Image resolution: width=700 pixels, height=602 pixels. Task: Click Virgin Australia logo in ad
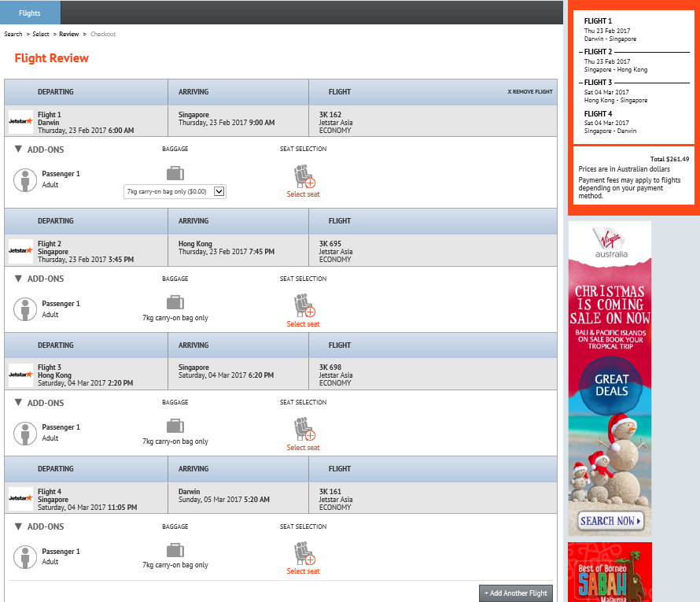[610, 242]
